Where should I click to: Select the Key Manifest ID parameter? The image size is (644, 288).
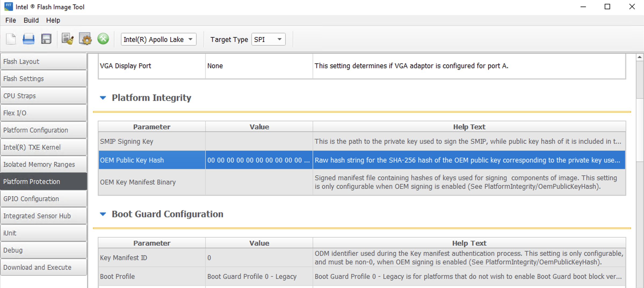pos(152,258)
